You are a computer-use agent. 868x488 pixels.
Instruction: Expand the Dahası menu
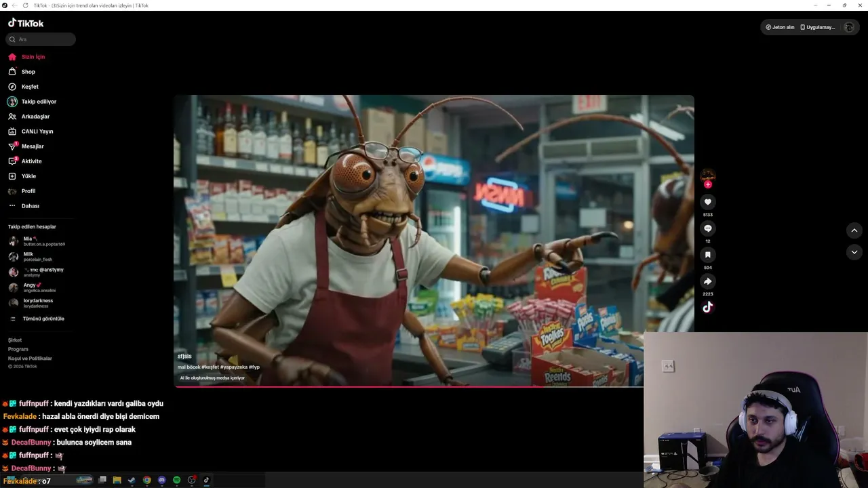(x=24, y=206)
